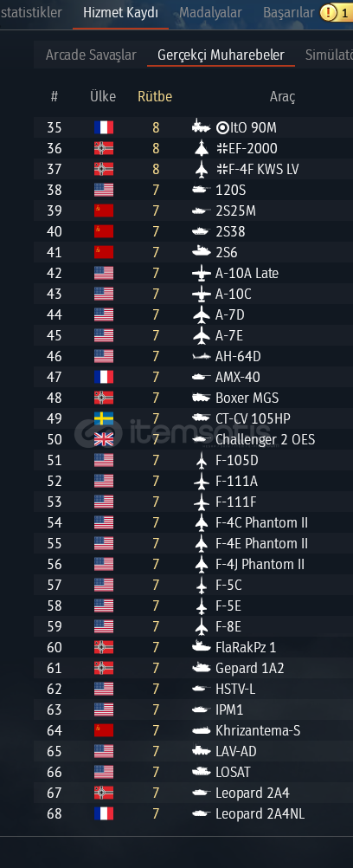Select the F-4E Phantom II entry
Screen dimensions: 353x868
[x=193, y=544]
